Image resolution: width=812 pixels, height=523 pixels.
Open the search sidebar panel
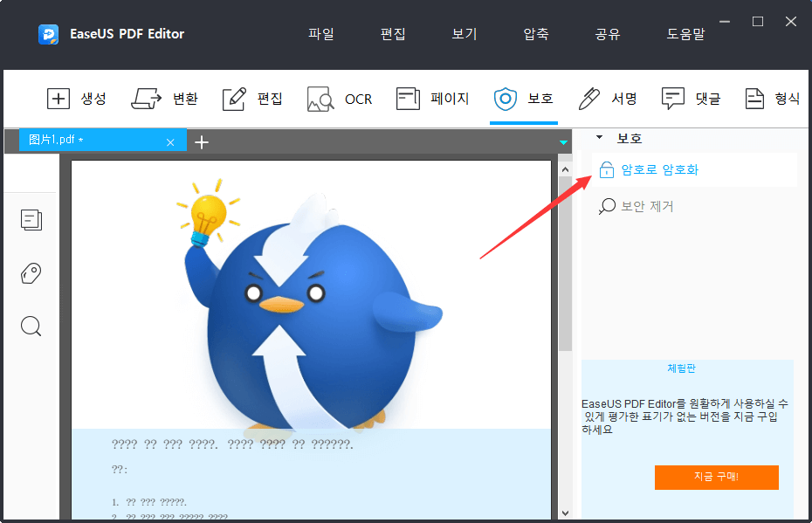tap(31, 326)
